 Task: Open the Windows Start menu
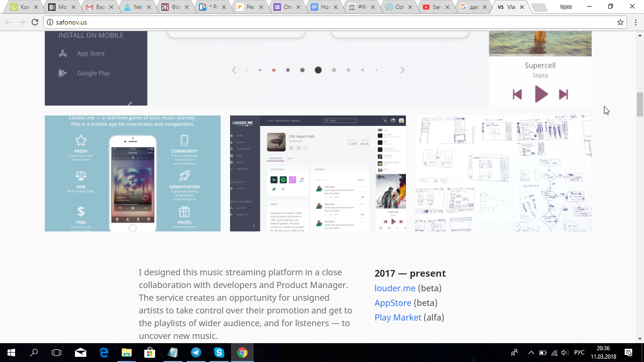(x=11, y=353)
